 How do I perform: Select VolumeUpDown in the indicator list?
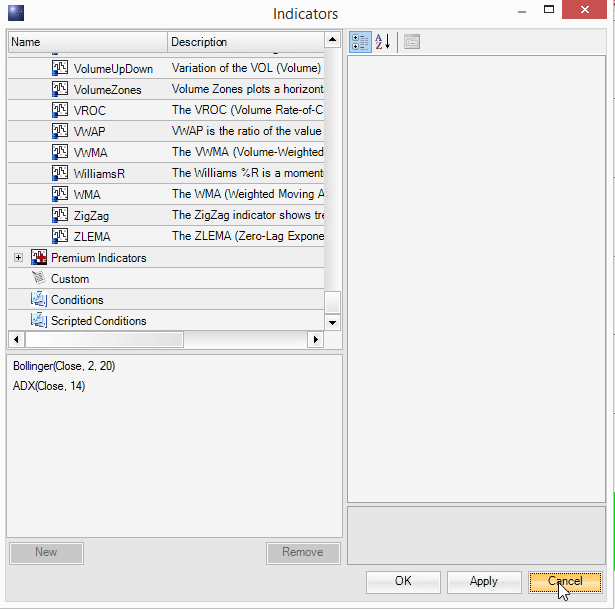tap(113, 69)
